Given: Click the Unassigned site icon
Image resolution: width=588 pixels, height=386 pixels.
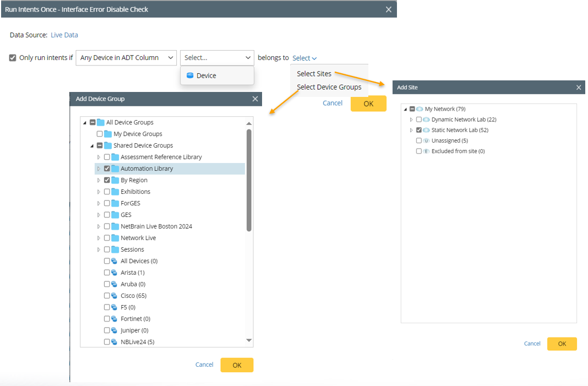Looking at the screenshot, I should (x=427, y=140).
